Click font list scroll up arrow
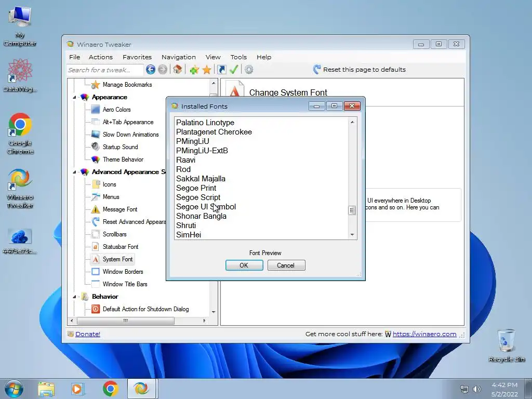The height and width of the screenshot is (399, 532). (352, 122)
